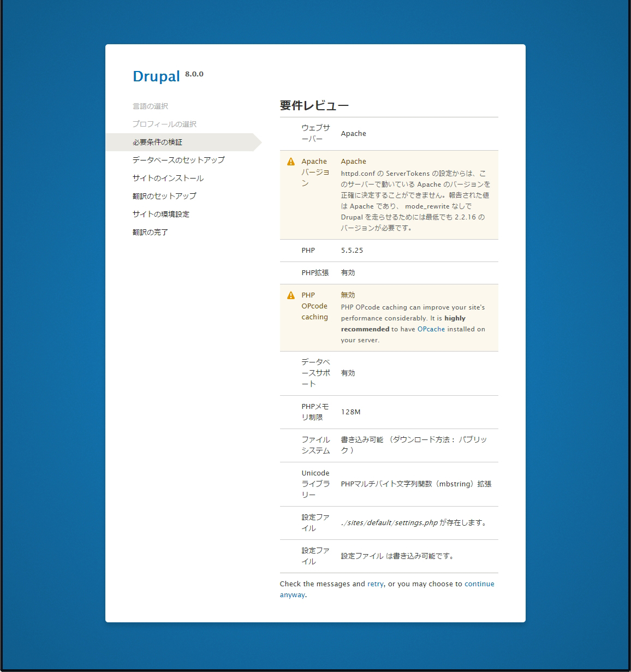Select the プロフィールの選択 step

tap(164, 124)
